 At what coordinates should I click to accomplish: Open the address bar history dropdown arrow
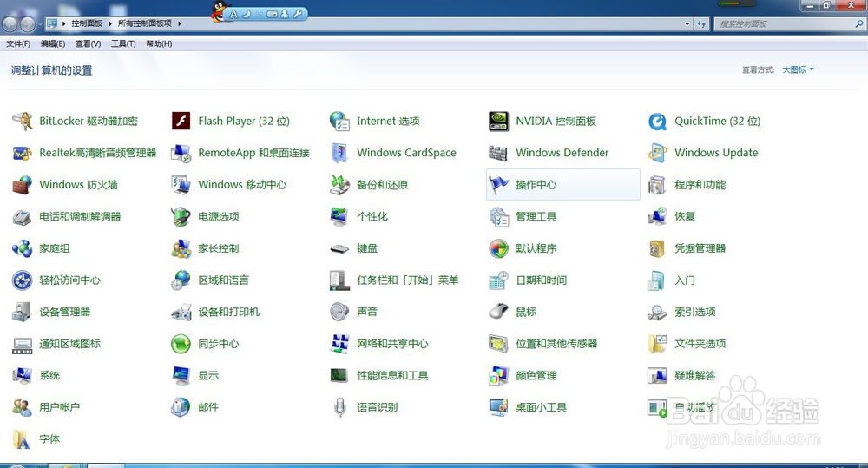(x=687, y=23)
